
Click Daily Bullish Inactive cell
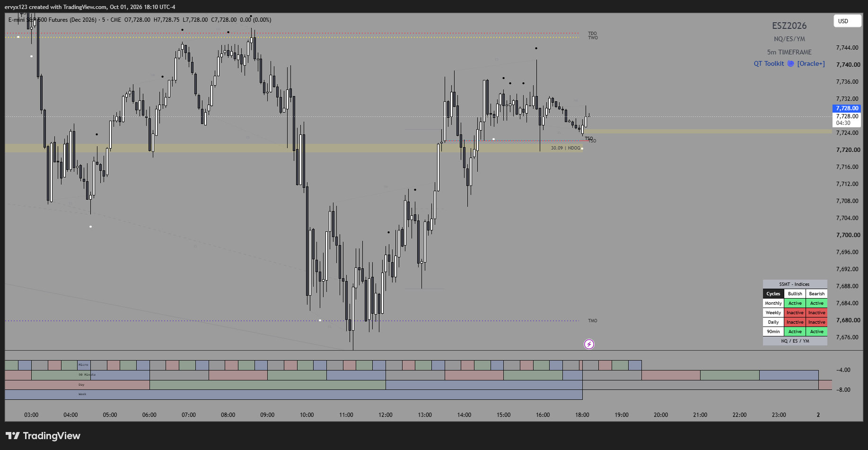point(795,322)
